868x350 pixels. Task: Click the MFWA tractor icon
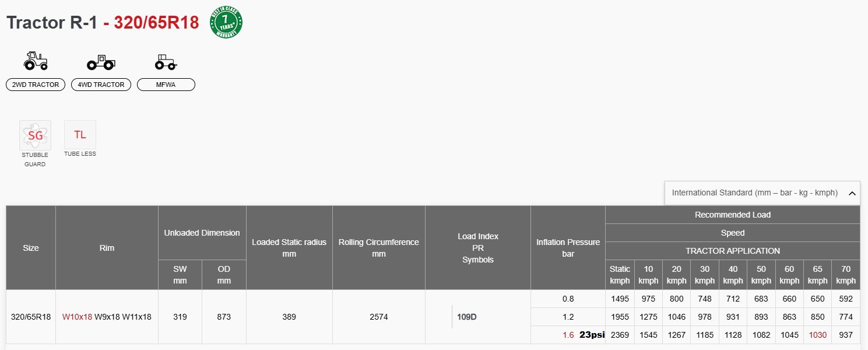(166, 62)
